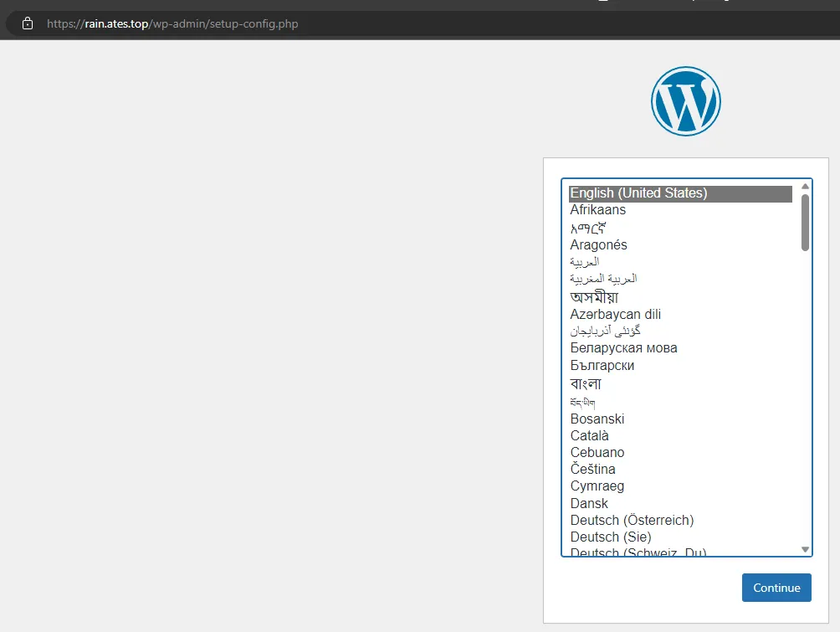Click the Continue button
The height and width of the screenshot is (632, 840).
pyautogui.click(x=776, y=588)
